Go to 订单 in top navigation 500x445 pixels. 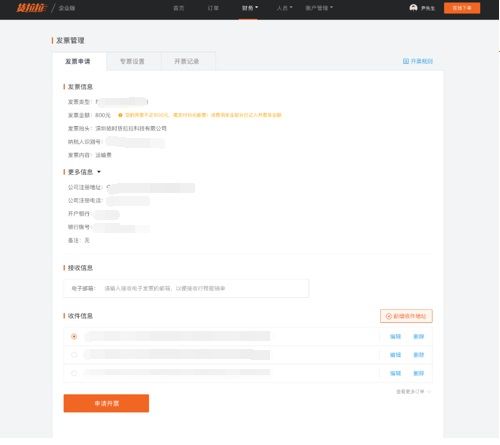213,8
